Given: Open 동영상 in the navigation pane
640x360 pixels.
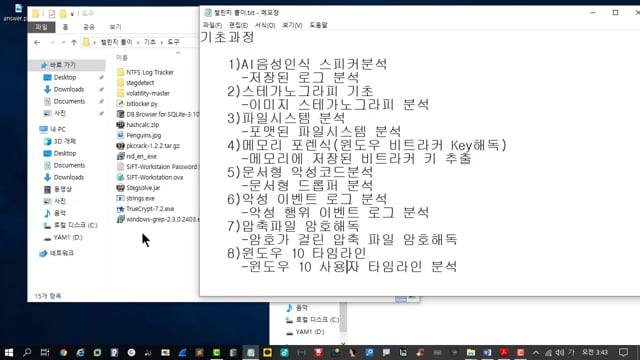Looking at the screenshot, I should pos(58,189).
